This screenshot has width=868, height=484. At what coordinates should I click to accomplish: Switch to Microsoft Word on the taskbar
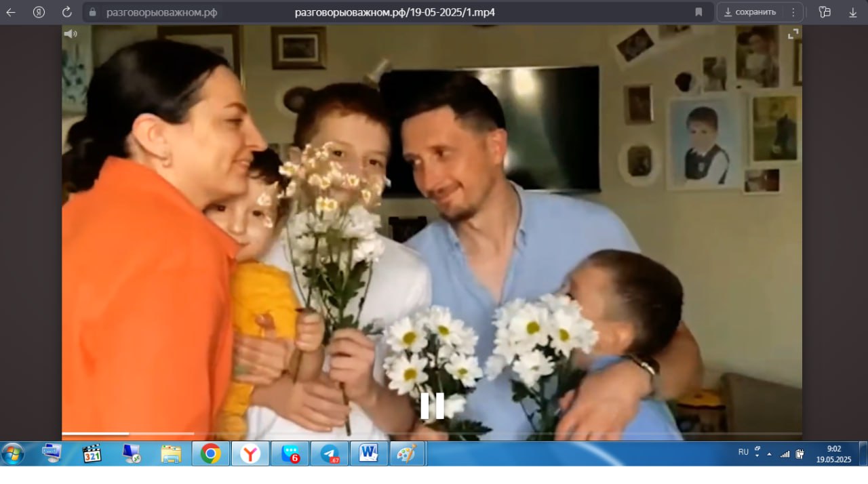pyautogui.click(x=370, y=453)
